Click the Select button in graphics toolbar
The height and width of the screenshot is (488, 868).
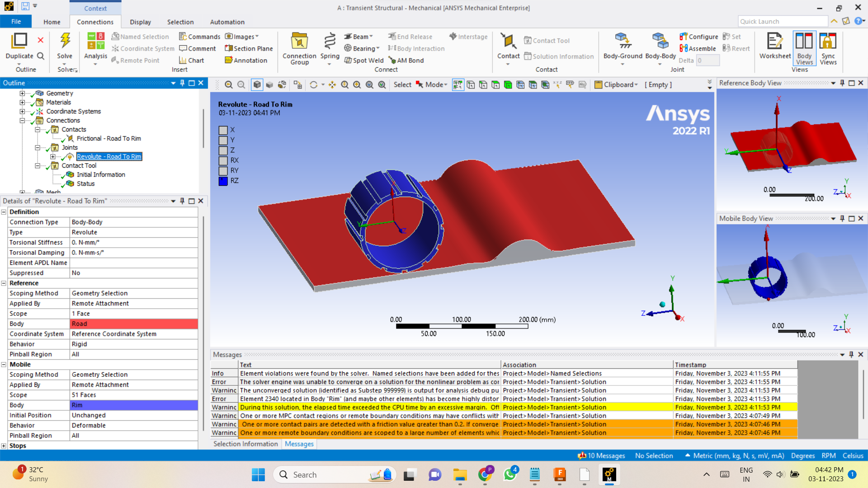pos(402,84)
